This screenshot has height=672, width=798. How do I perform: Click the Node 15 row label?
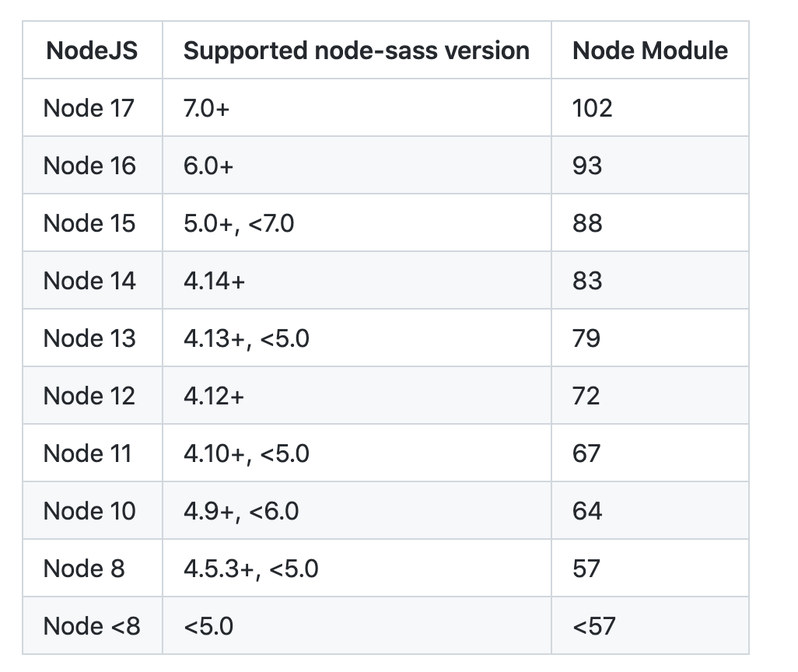[89, 223]
